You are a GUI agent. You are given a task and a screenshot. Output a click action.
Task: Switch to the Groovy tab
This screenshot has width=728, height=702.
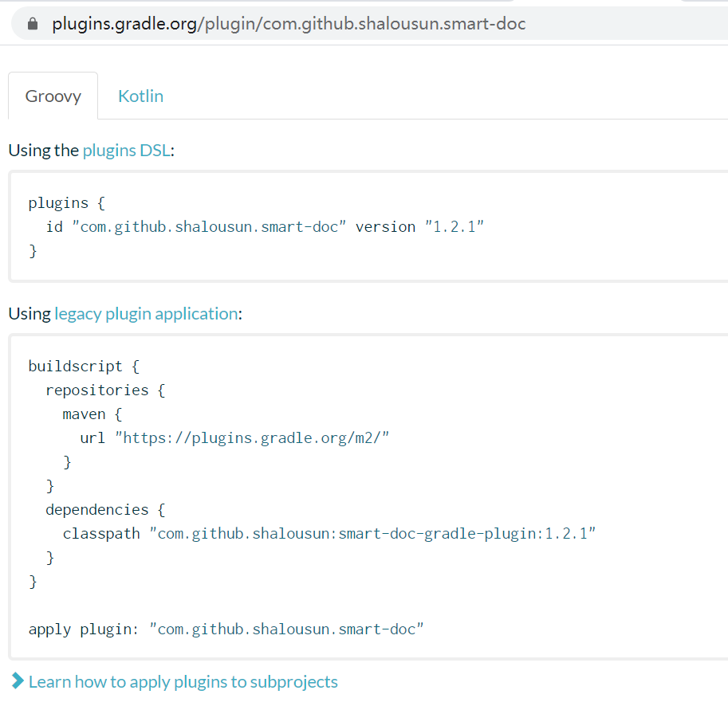pos(53,96)
